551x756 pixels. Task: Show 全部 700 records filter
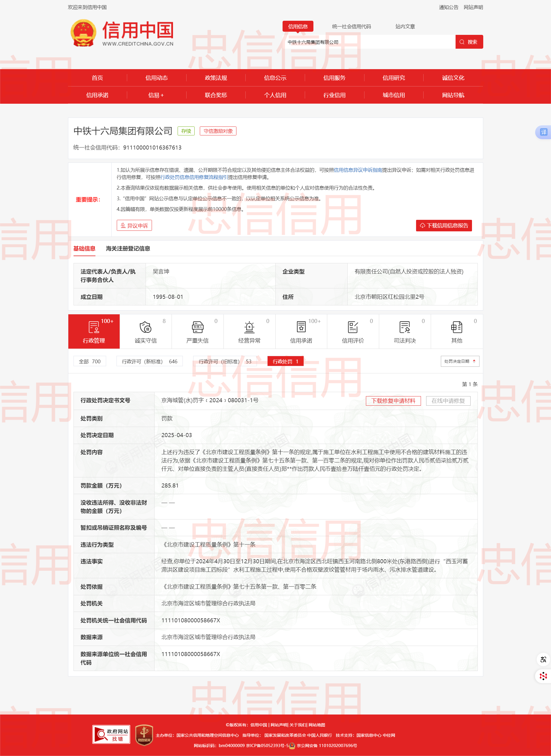pyautogui.click(x=89, y=361)
